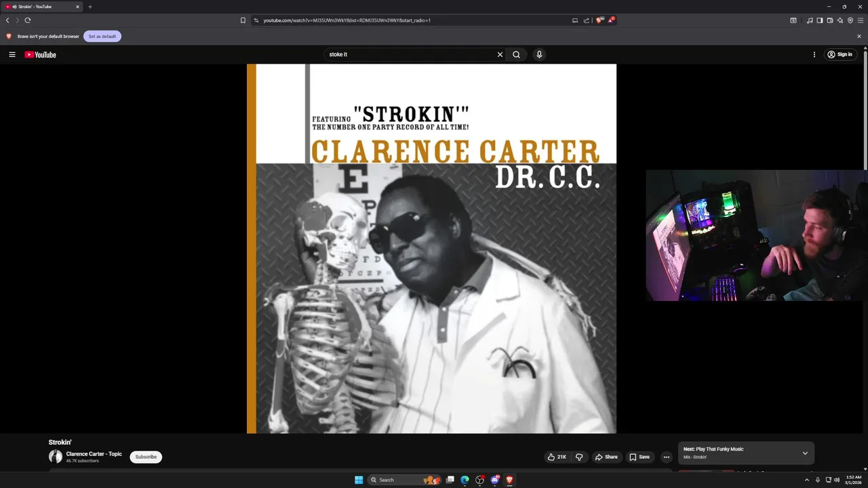The width and height of the screenshot is (868, 488).
Task: Select the browser address bar URL
Action: coord(347,20)
